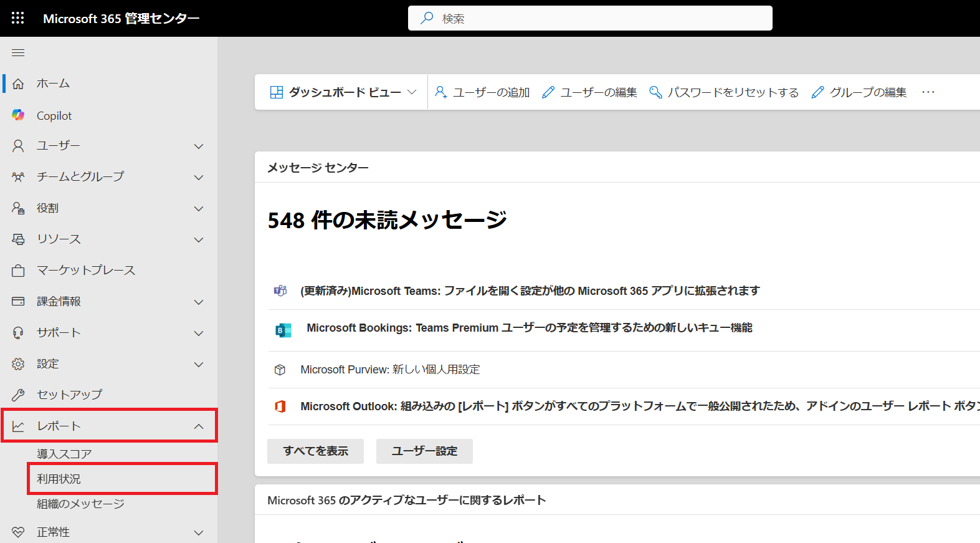This screenshot has height=543, width=980.
Task: Click the Teams icon beside the first message
Action: click(280, 291)
